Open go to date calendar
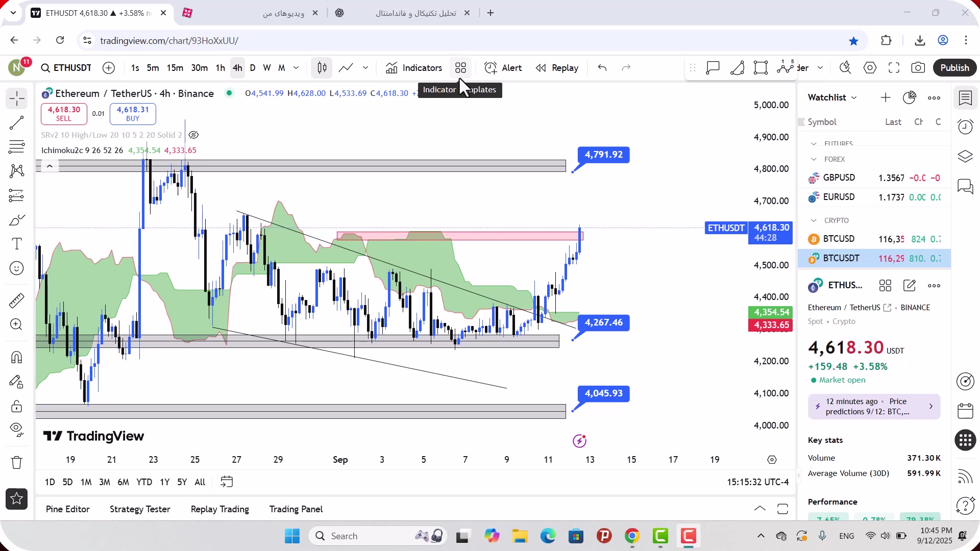980x551 pixels. click(227, 482)
